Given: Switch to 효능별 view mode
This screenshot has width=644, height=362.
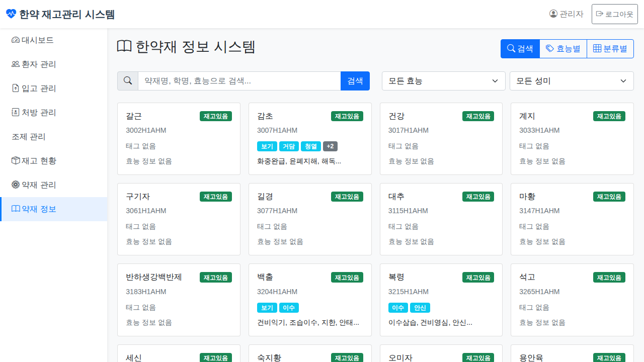Looking at the screenshot, I should (563, 49).
